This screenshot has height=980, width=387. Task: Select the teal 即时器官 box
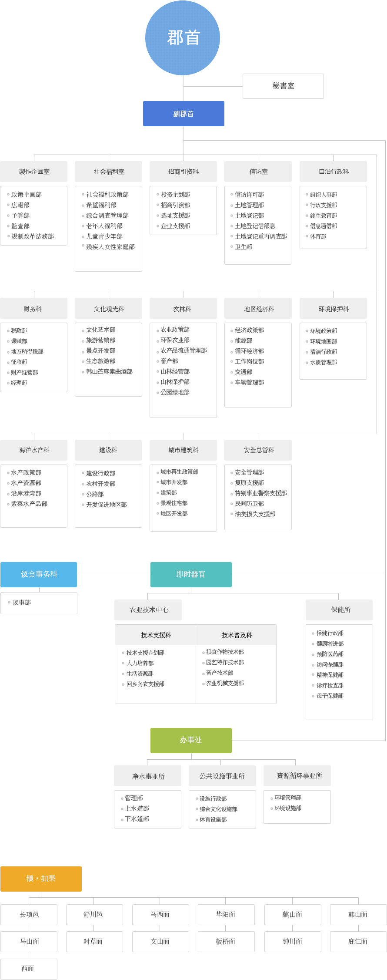pyautogui.click(x=191, y=574)
